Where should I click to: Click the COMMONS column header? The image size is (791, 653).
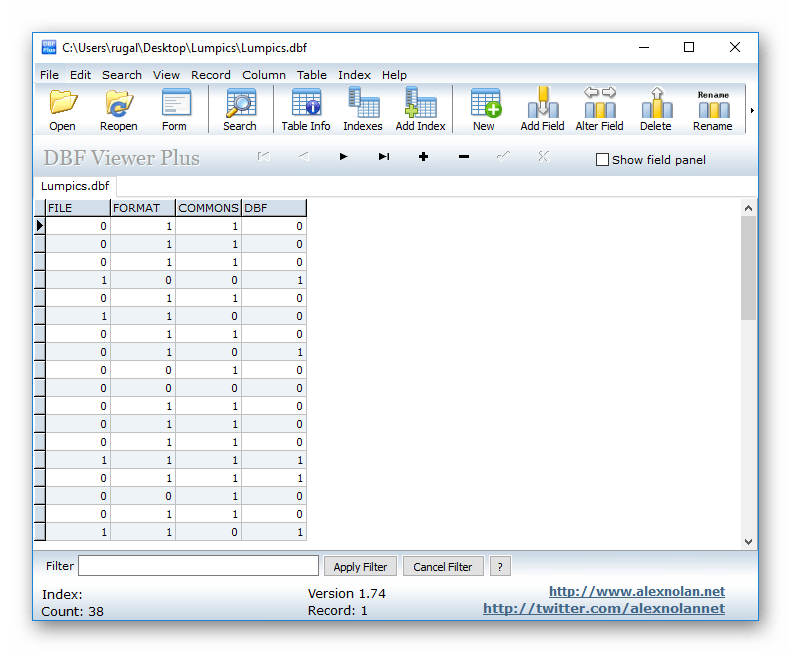[208, 208]
